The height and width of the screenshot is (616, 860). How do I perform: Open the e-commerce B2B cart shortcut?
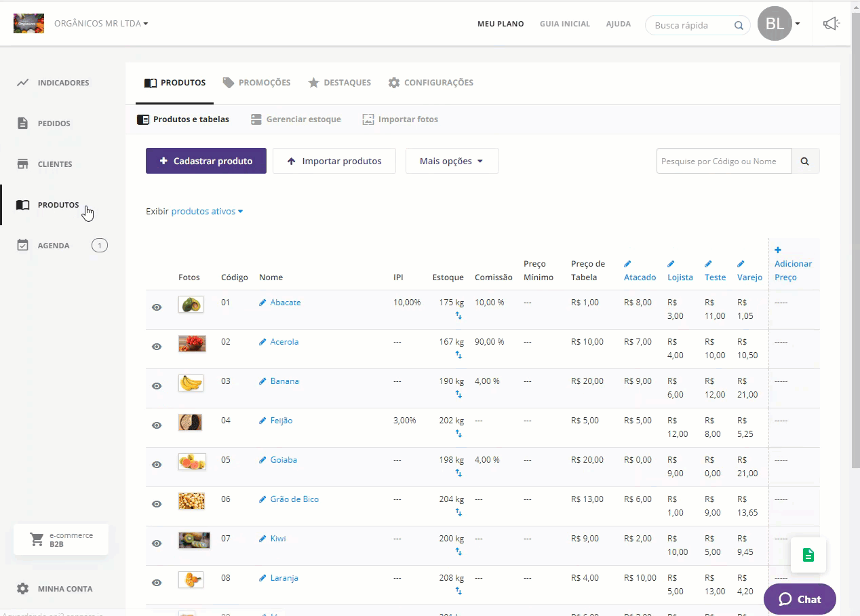[61, 540]
